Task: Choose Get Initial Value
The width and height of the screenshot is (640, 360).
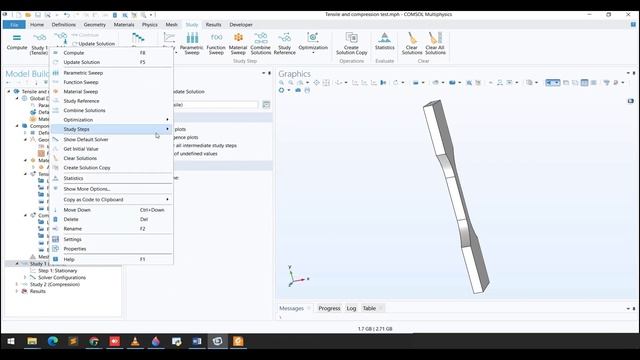Action: [111, 149]
